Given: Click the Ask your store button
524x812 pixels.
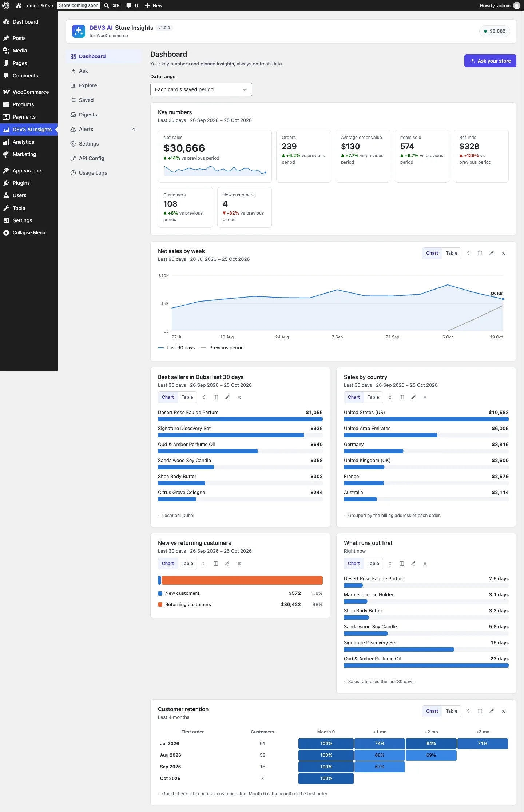Looking at the screenshot, I should (490, 61).
